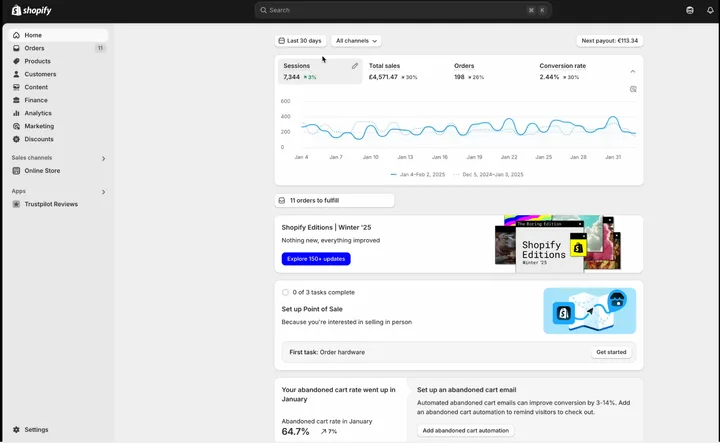Click Dec 5, 2024–Jan 3, 2025 legend entry
The width and height of the screenshot is (720, 443).
[488, 174]
